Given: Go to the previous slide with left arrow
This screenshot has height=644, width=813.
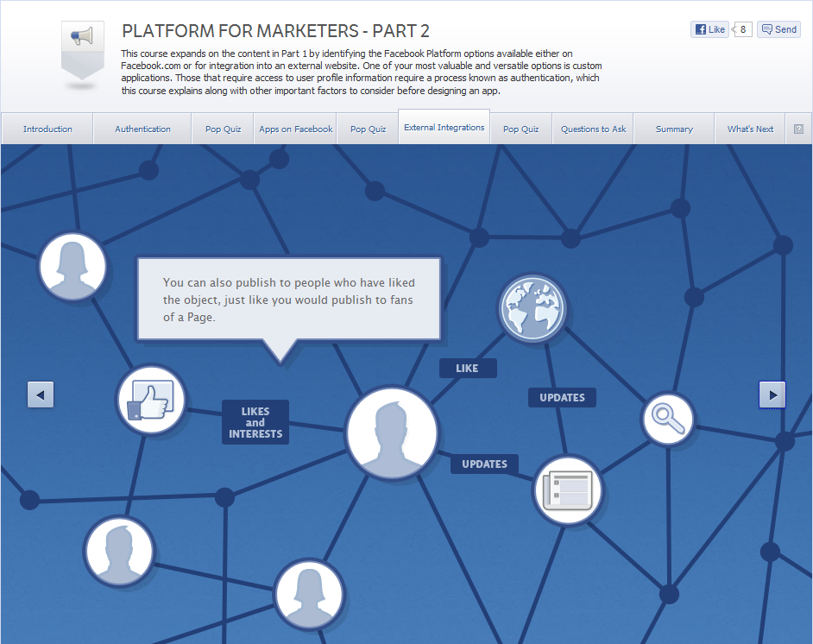Looking at the screenshot, I should pyautogui.click(x=41, y=395).
